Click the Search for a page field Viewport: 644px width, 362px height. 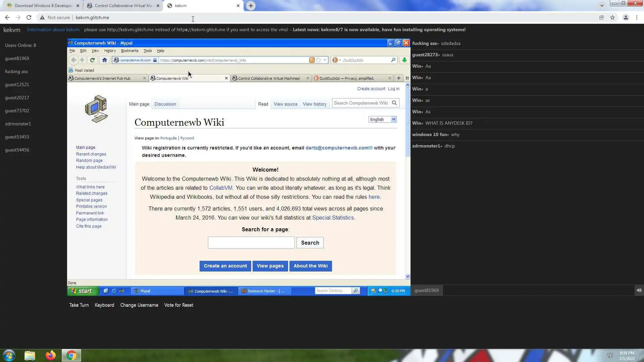click(x=251, y=243)
